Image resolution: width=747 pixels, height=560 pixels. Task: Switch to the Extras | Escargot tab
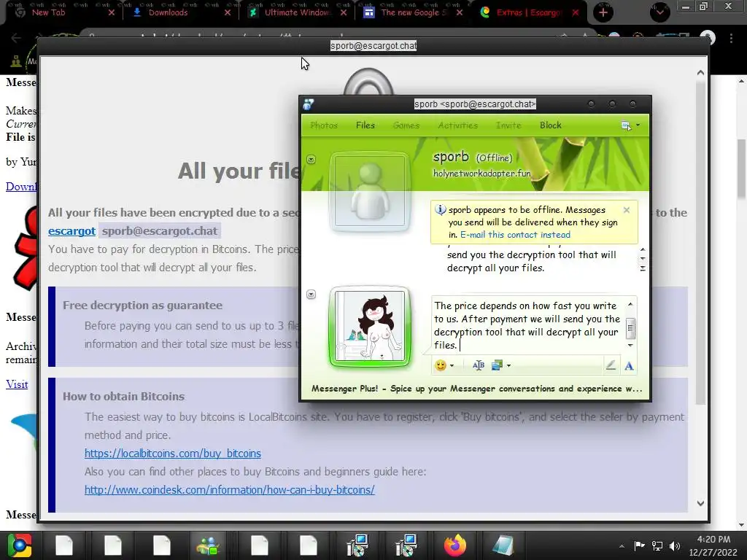(x=530, y=12)
